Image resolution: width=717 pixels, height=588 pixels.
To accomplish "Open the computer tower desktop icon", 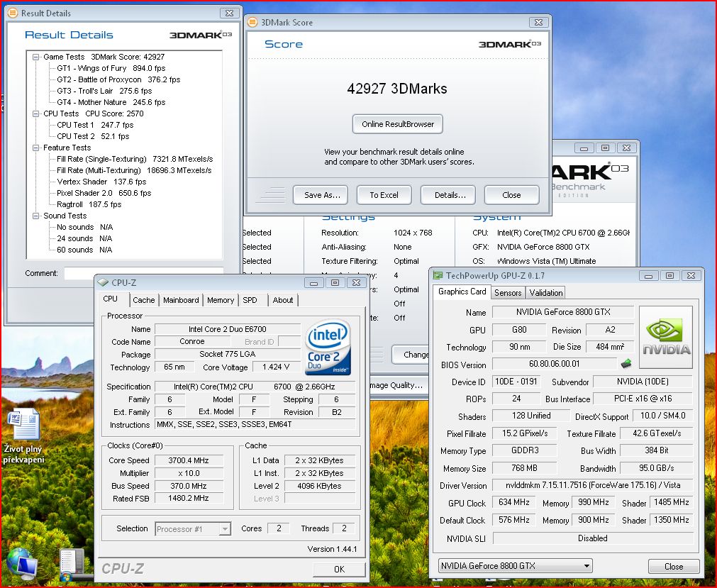I will point(72,565).
